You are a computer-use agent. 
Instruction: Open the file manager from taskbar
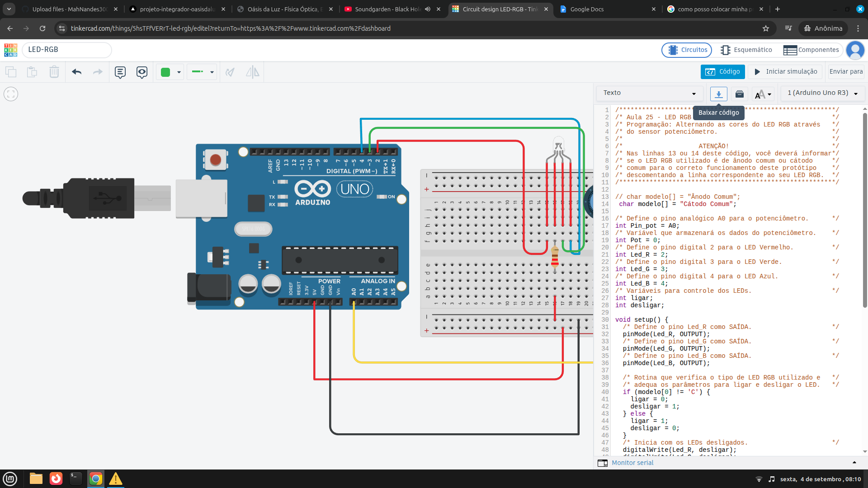click(x=36, y=479)
